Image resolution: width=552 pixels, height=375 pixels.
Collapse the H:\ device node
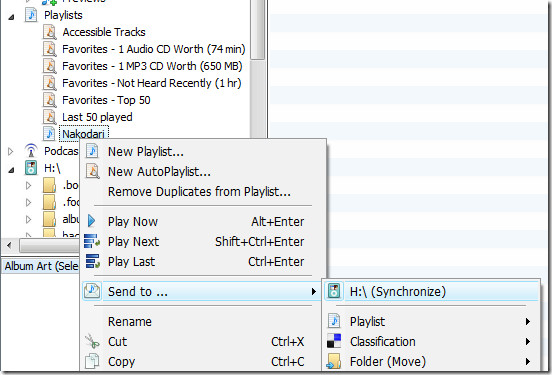[11, 170]
